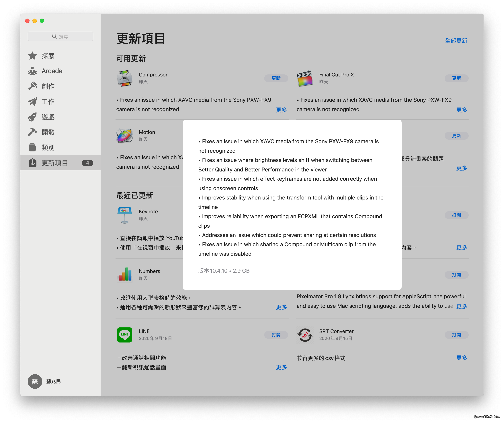The height and width of the screenshot is (423, 504).
Task: Click the Motion app title
Action: [147, 132]
